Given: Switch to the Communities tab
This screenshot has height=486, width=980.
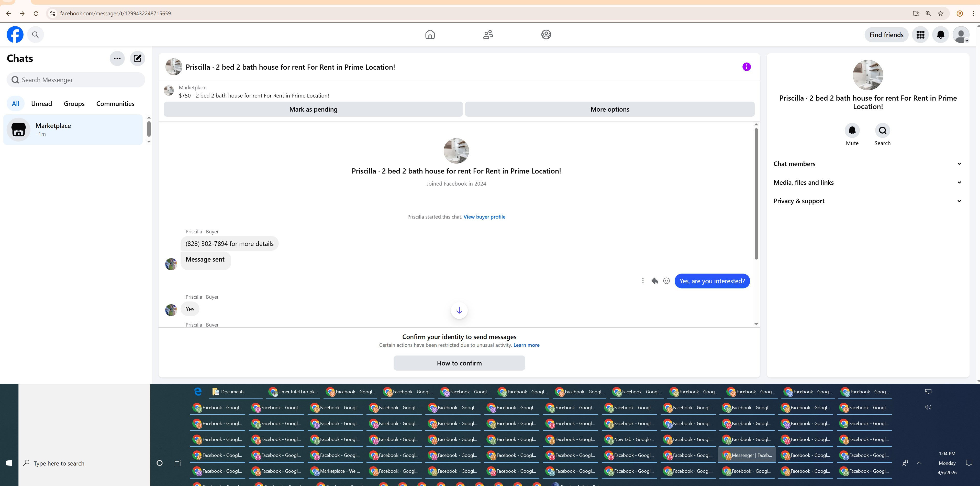Looking at the screenshot, I should [x=115, y=103].
